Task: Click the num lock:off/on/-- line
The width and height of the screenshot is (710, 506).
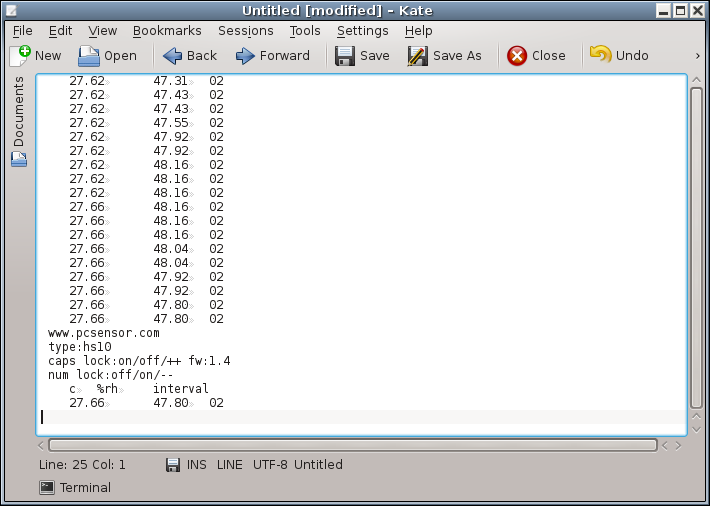Action: coord(110,375)
